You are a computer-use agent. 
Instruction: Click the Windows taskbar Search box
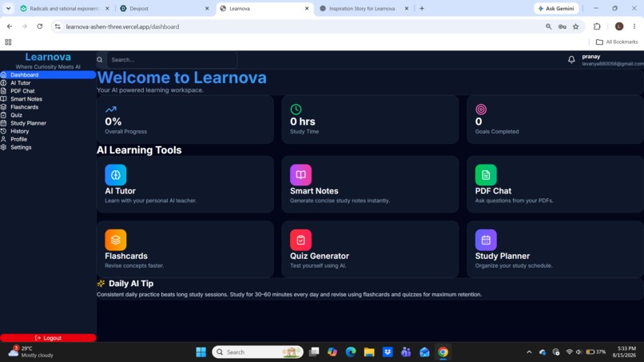coord(257,352)
